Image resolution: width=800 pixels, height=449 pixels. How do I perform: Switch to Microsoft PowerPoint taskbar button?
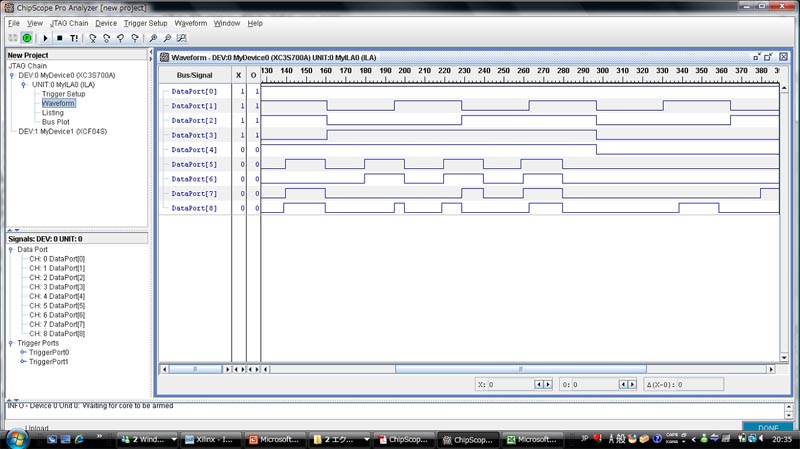(x=274, y=439)
